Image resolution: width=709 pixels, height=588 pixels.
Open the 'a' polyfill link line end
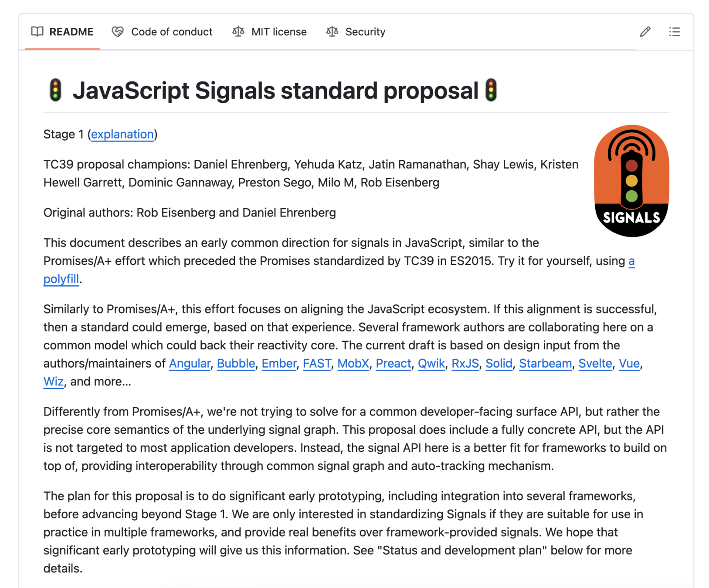(x=631, y=261)
